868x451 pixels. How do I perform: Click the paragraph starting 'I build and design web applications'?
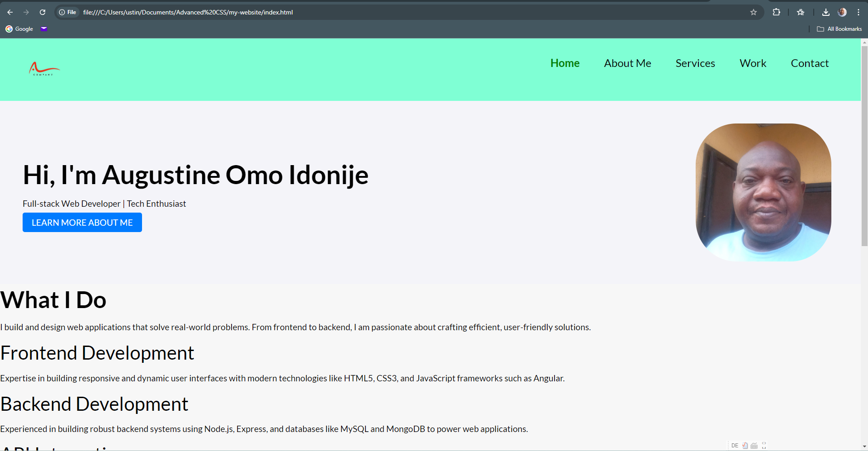click(x=295, y=327)
